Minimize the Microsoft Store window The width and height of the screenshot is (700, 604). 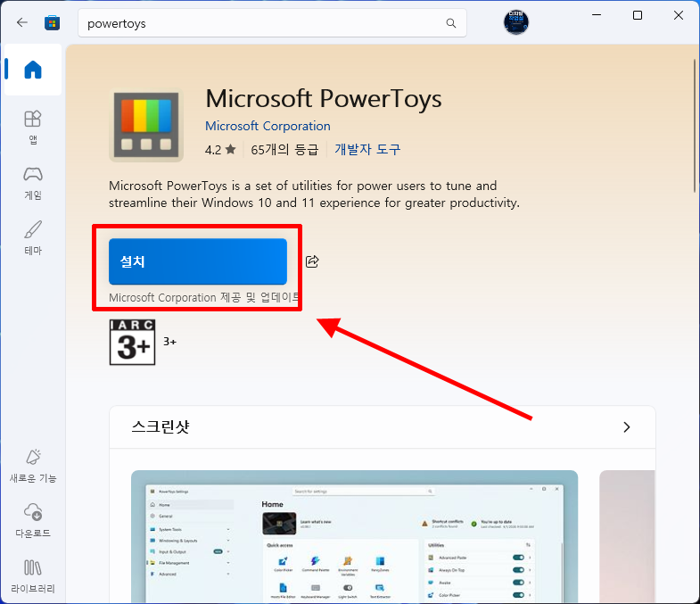point(597,15)
